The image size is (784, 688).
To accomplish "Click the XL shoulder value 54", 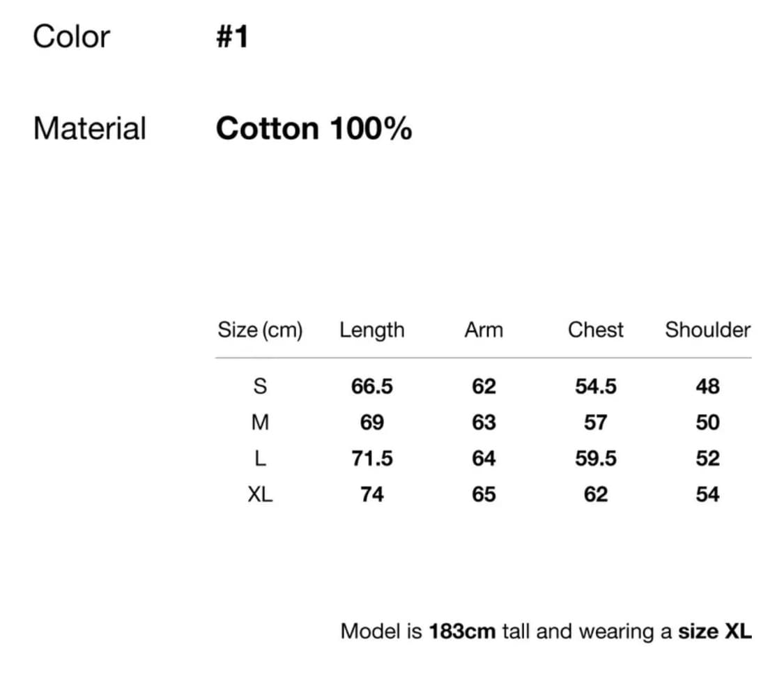I will 707,495.
